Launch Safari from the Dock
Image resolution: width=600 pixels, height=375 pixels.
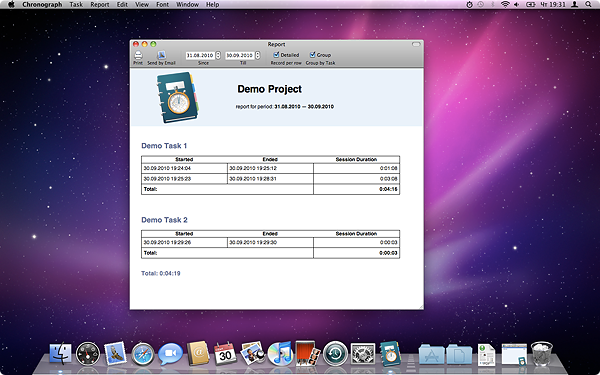point(143,354)
